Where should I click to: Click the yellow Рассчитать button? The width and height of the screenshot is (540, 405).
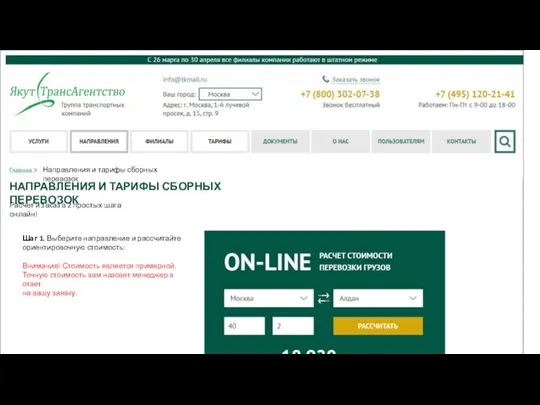pos(378,326)
